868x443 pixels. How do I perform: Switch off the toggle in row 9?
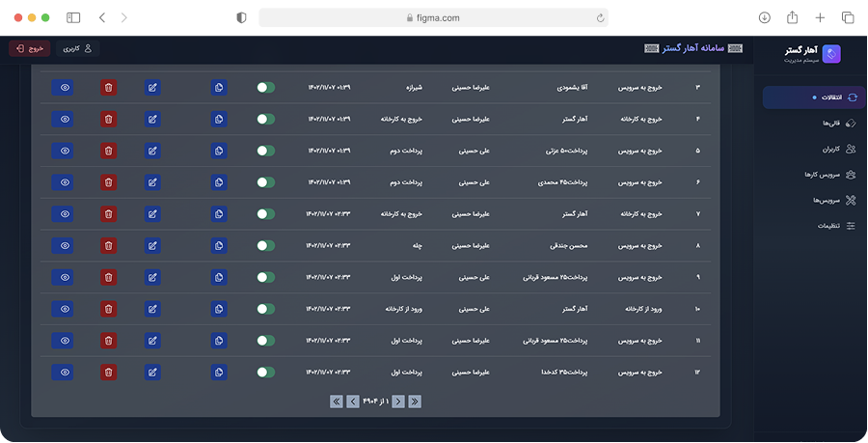coord(266,277)
